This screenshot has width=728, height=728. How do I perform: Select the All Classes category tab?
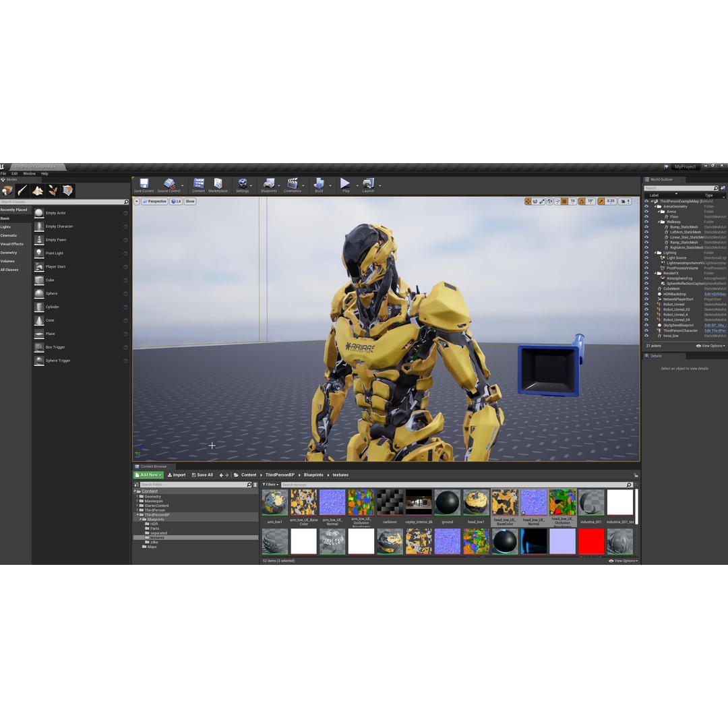(x=9, y=270)
